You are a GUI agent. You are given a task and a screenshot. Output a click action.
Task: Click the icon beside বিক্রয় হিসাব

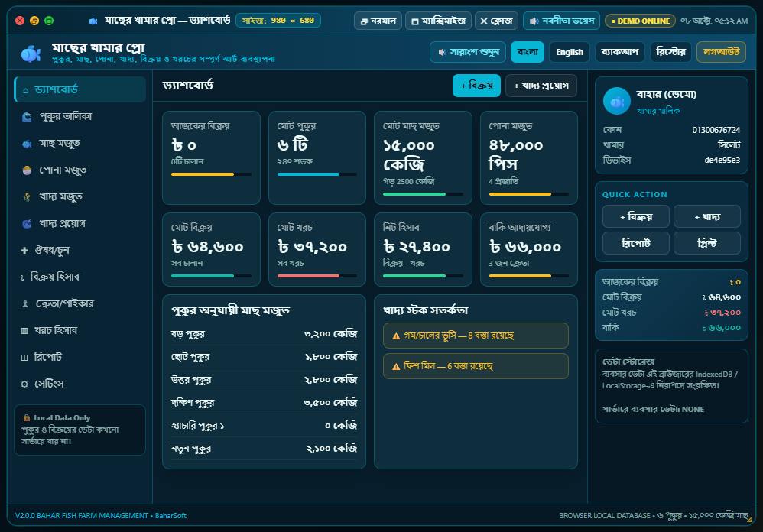coord(22,277)
